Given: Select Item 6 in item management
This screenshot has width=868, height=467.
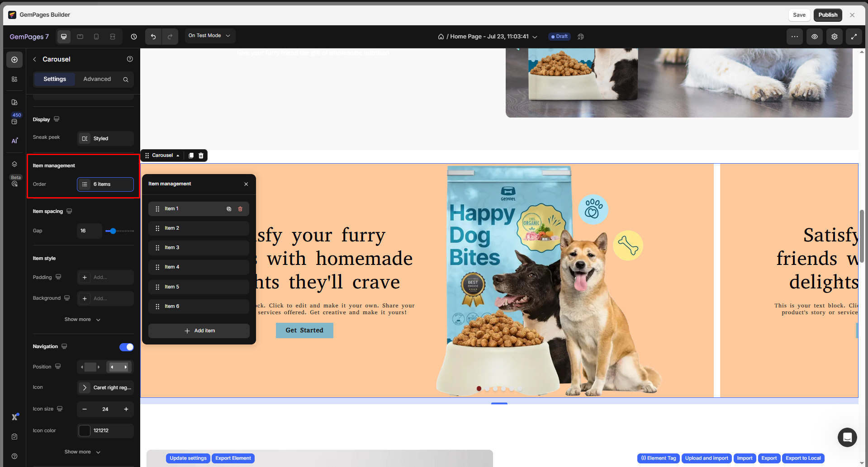Looking at the screenshot, I should (x=199, y=307).
